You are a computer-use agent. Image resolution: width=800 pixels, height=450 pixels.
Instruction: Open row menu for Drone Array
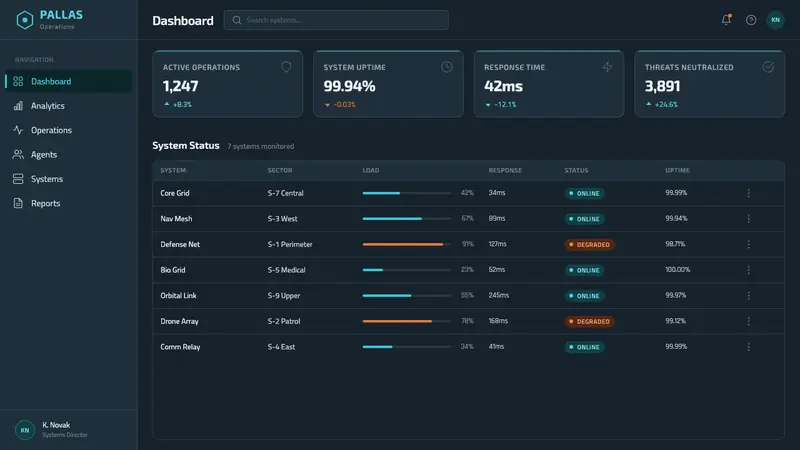pos(748,321)
